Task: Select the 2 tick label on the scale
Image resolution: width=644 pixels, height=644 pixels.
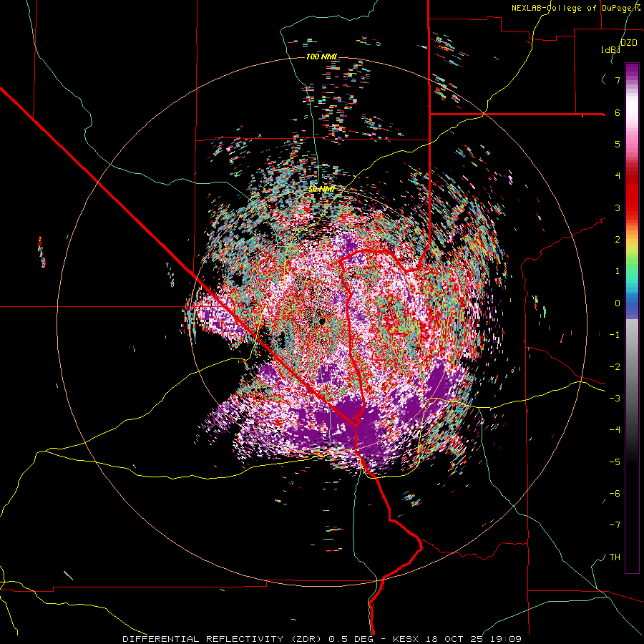Action: click(x=618, y=240)
